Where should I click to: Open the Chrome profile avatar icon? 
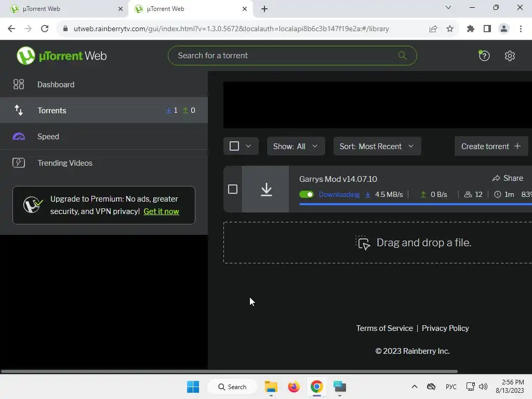[x=504, y=29]
